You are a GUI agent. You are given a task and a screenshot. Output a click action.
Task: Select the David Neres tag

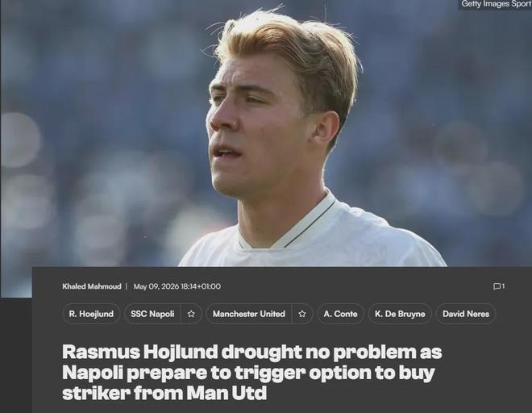coord(466,314)
